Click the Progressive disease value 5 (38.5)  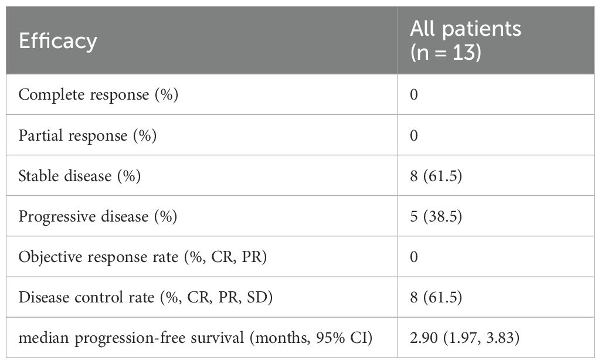pyautogui.click(x=436, y=216)
